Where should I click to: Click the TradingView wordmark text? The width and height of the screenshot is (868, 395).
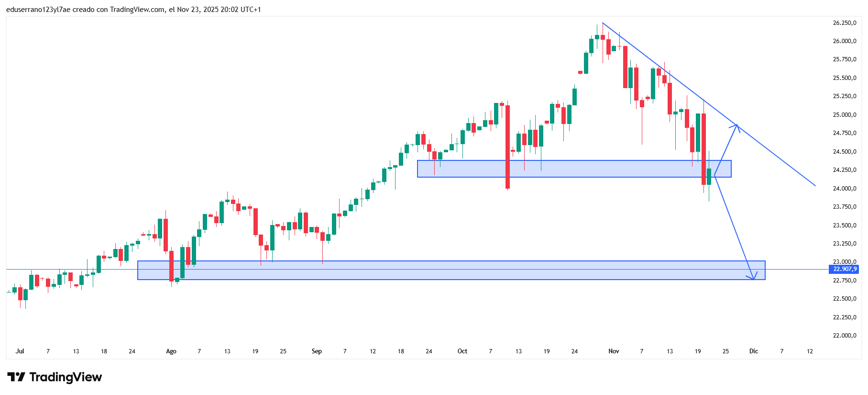66,377
